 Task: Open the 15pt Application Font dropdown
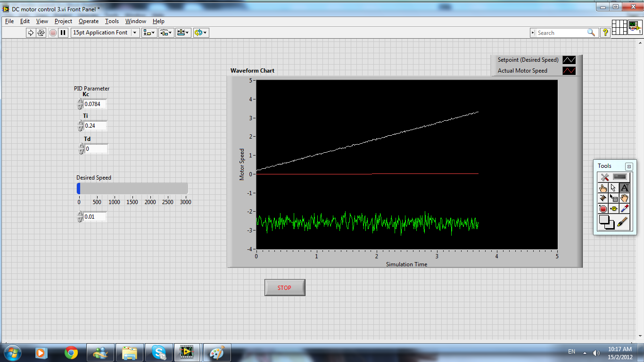[x=105, y=33]
